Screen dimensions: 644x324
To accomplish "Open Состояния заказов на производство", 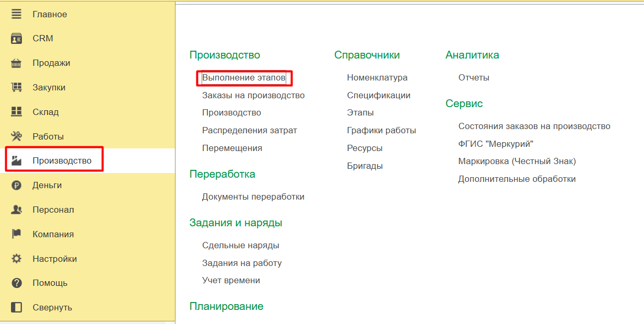I will click(x=534, y=126).
